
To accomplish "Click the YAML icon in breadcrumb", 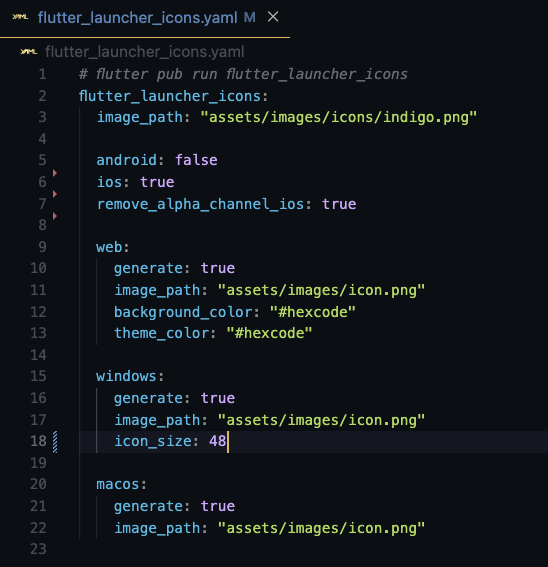I will coord(29,52).
